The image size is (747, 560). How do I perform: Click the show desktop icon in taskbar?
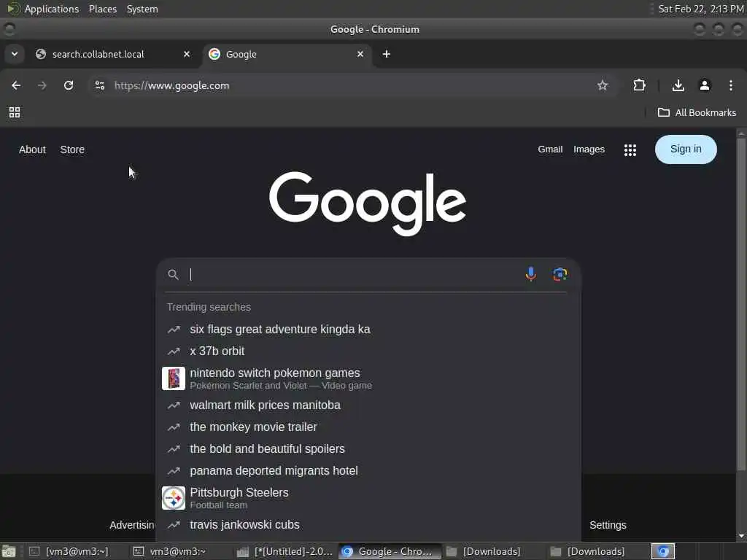[9, 551]
